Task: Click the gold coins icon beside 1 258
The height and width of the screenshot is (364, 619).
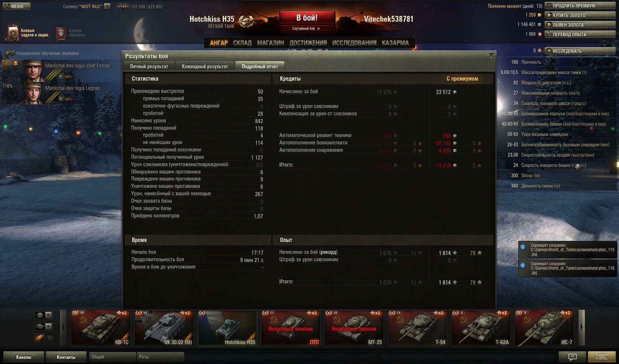Action: pos(539,15)
